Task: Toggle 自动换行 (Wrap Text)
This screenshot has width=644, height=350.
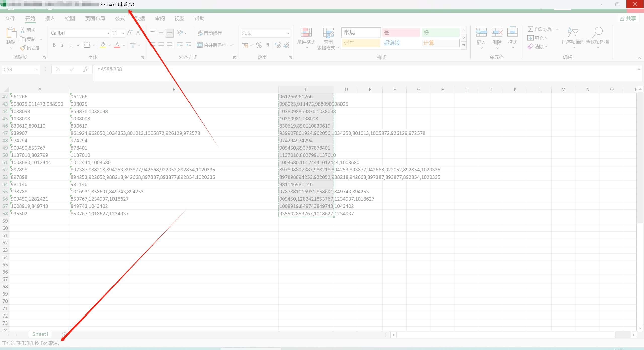Action: (x=210, y=33)
